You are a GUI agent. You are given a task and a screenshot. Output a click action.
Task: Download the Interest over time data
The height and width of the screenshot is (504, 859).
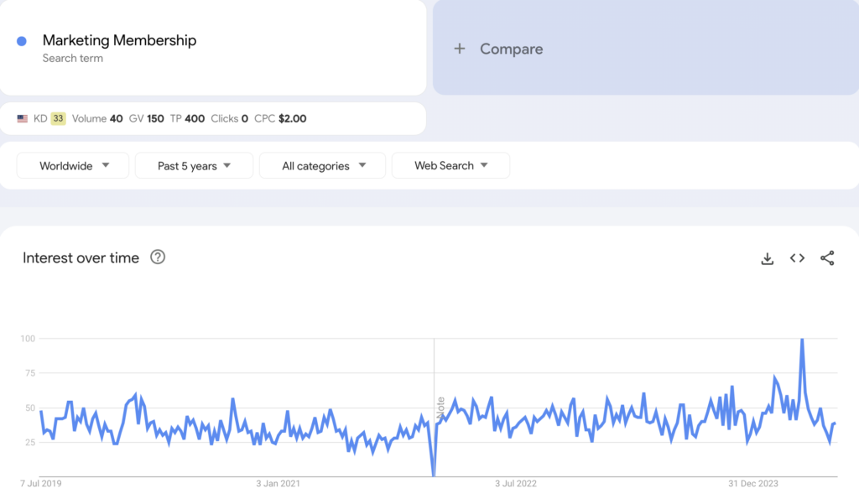[767, 258]
